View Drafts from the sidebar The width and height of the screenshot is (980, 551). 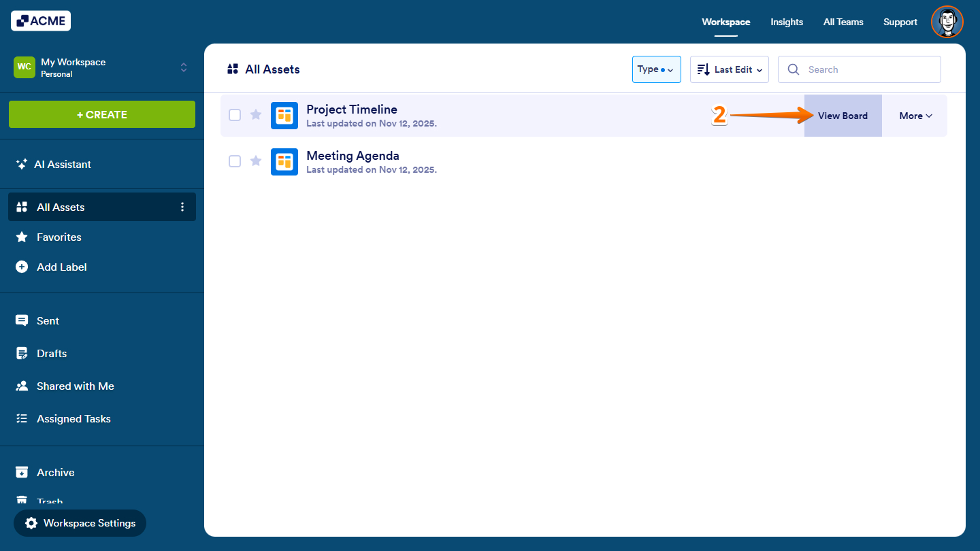[x=50, y=353]
